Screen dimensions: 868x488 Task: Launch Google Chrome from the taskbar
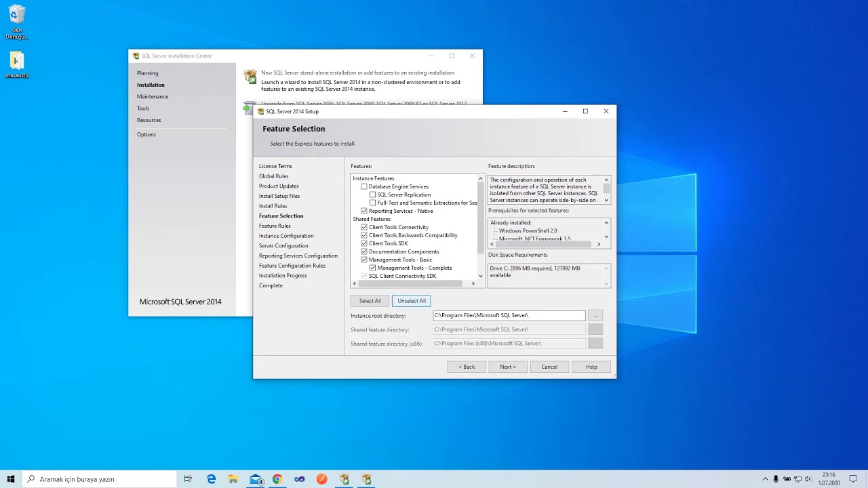pos(277,479)
